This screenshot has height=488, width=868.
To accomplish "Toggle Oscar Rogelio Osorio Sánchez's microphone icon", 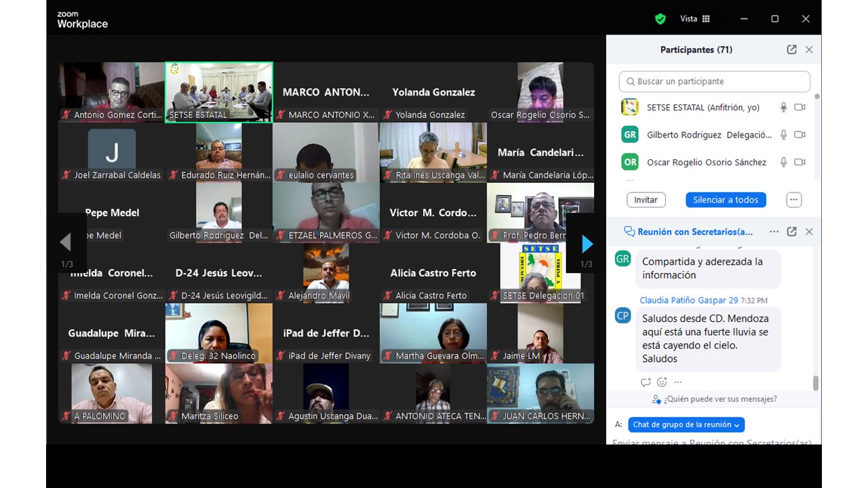I will pyautogui.click(x=783, y=162).
